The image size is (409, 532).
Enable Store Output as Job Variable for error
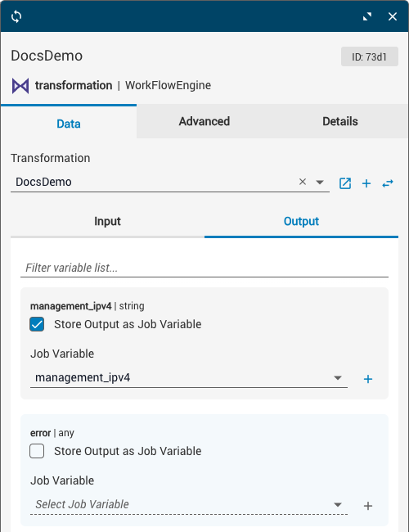[x=37, y=451]
